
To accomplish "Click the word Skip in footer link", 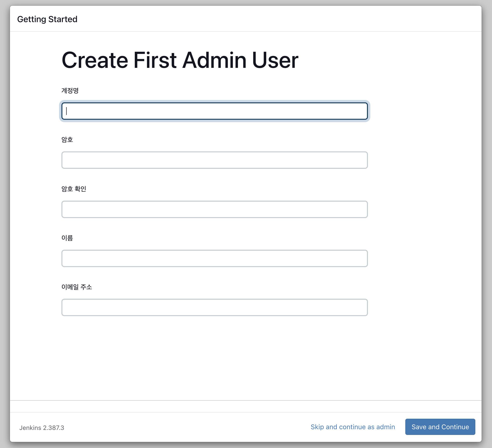I will (x=317, y=427).
